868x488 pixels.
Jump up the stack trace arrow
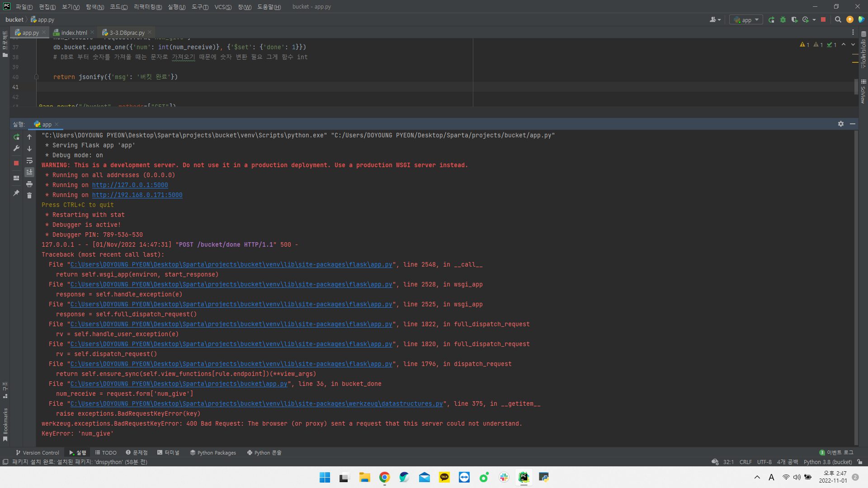click(x=29, y=137)
